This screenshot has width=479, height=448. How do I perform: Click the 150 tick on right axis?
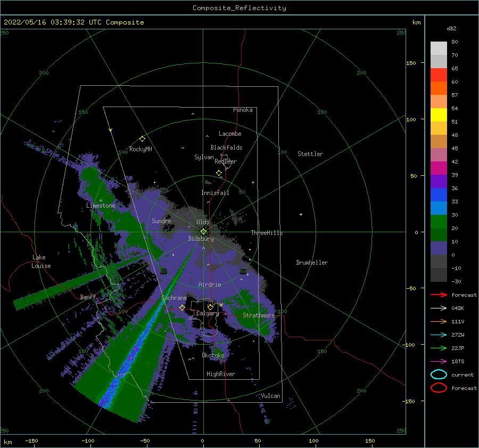[x=411, y=63]
